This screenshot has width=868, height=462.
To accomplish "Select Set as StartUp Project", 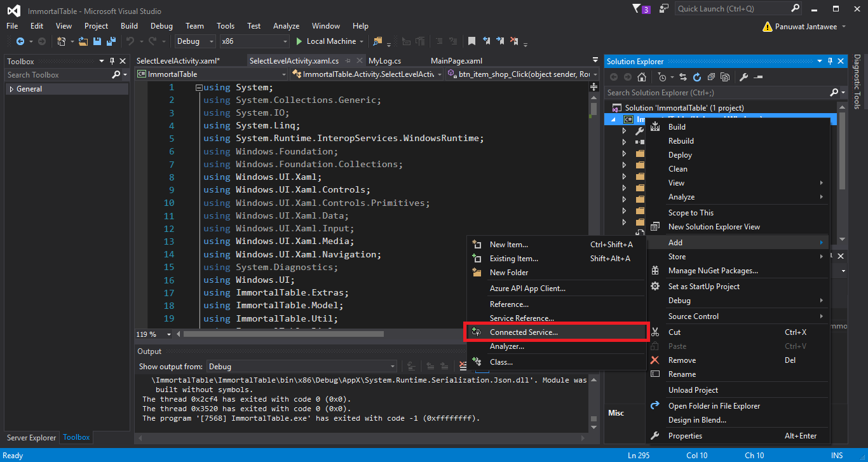I will [x=738, y=287].
